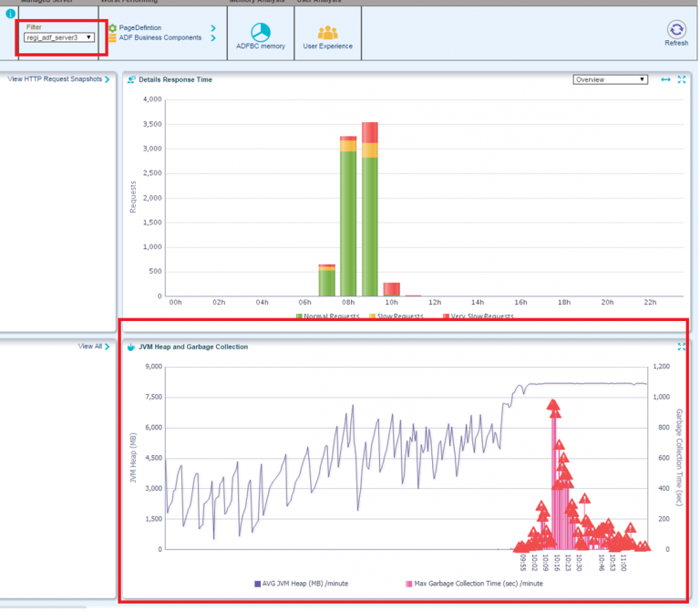Open the regi_adf_server3 filter dropdown

coord(59,37)
